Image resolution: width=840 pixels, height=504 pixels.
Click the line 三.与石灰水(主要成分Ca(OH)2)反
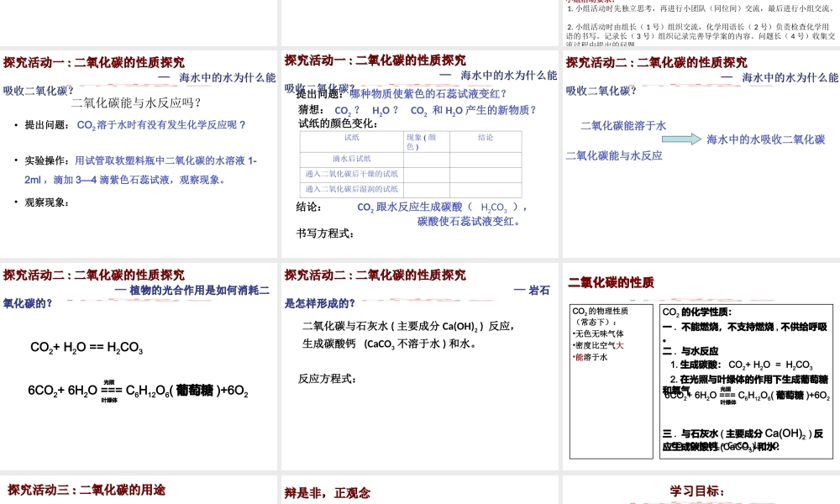[x=743, y=433]
